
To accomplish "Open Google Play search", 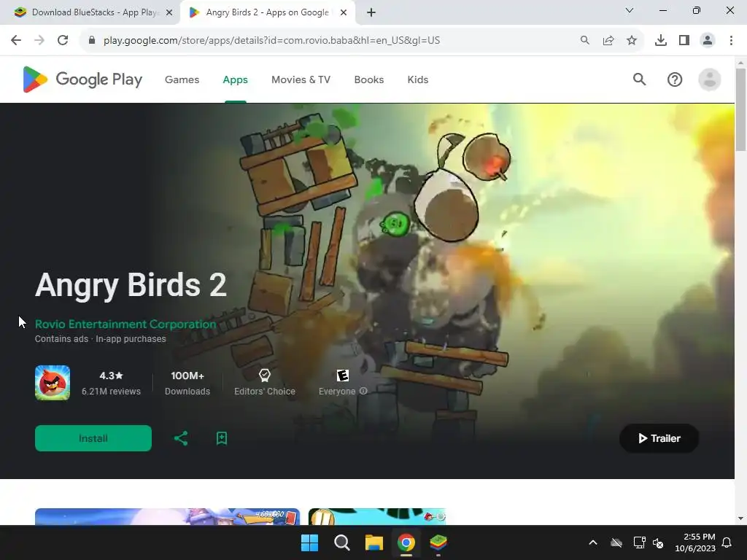I will click(x=639, y=79).
